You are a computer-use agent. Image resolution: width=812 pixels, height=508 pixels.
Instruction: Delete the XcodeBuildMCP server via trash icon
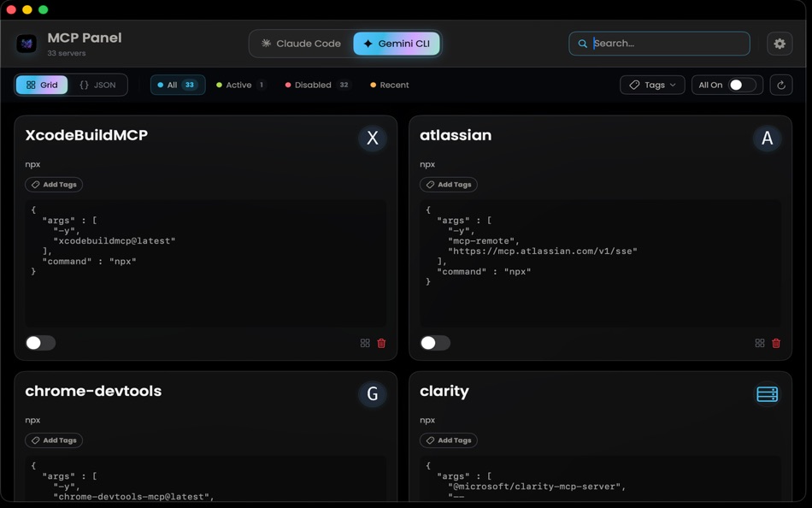pyautogui.click(x=381, y=343)
